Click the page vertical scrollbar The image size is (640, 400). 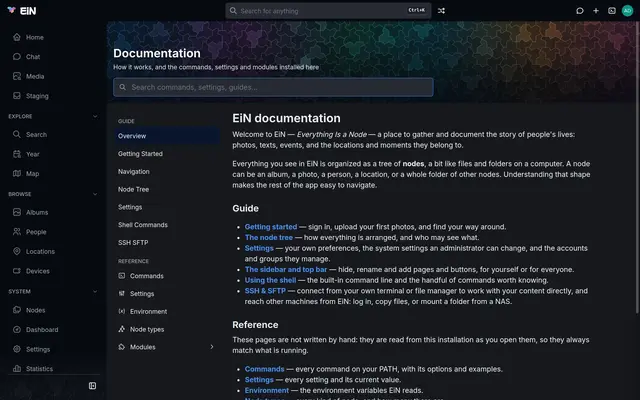click(x=637, y=167)
